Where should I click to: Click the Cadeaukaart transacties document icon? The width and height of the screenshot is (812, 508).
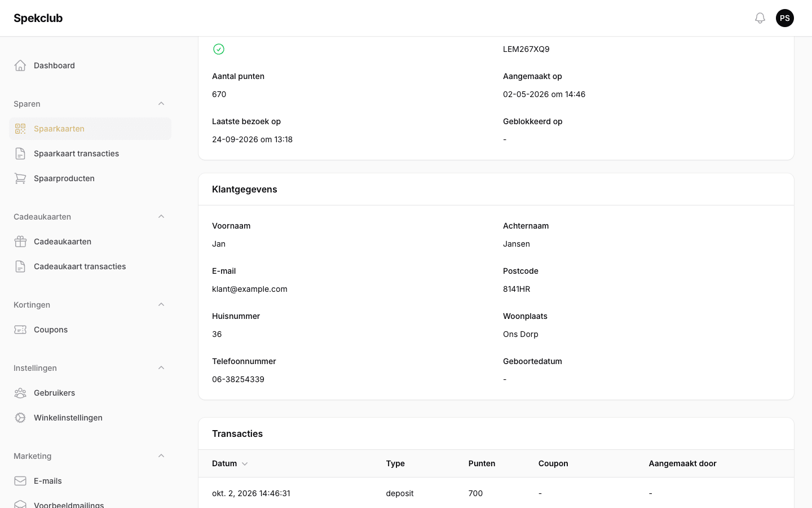[x=20, y=266]
